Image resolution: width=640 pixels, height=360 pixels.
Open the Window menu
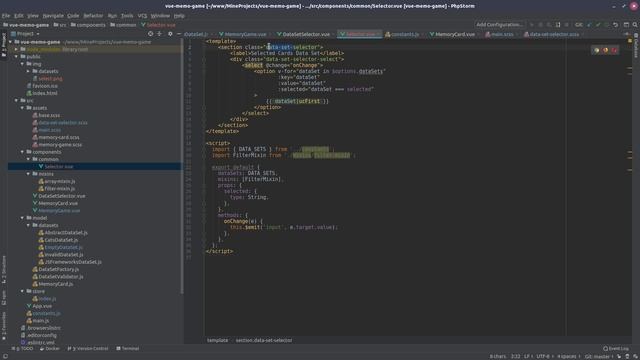[160, 16]
